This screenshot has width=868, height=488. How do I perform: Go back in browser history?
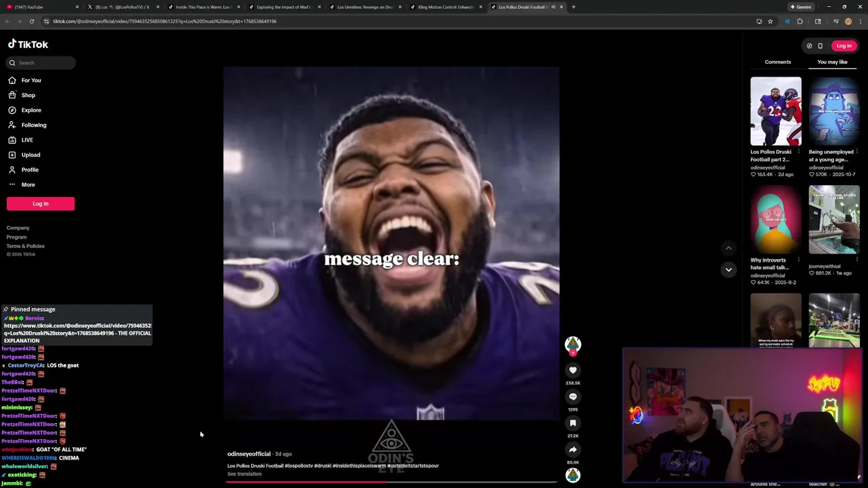(x=7, y=21)
